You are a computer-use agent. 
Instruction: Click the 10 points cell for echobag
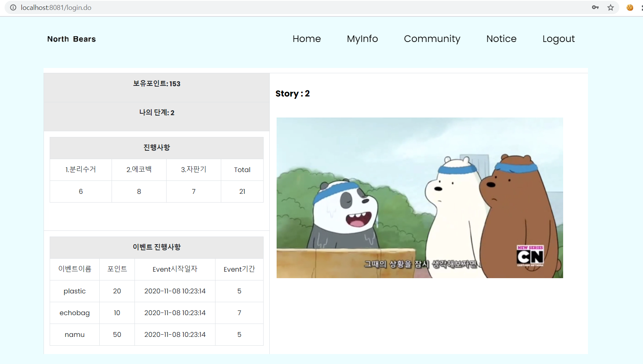[117, 313]
